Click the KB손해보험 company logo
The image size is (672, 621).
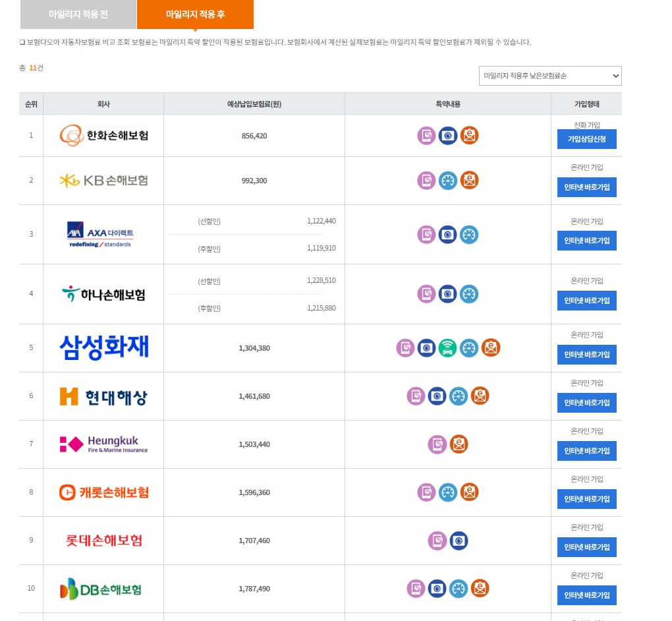pyautogui.click(x=103, y=181)
